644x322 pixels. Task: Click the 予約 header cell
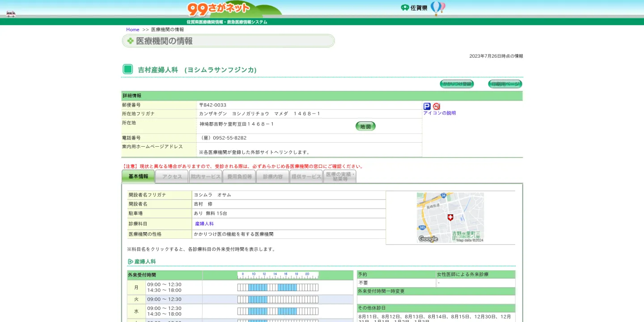click(396, 274)
